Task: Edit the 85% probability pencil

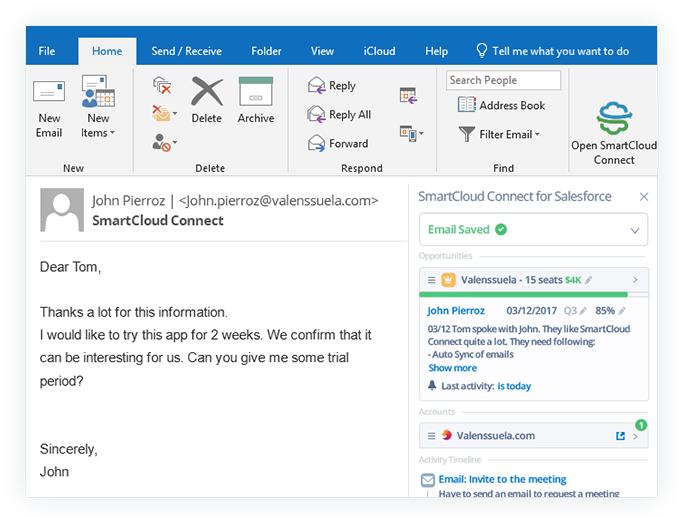Action: coord(622,311)
